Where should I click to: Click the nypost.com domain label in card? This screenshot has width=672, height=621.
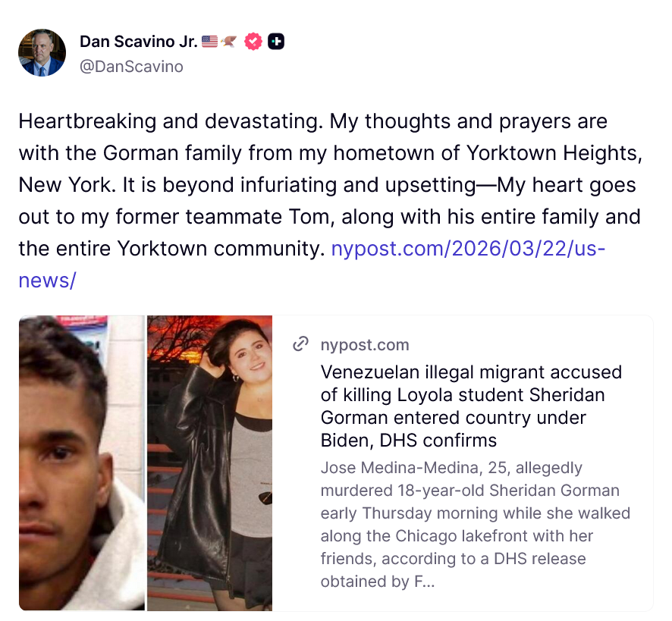click(365, 345)
